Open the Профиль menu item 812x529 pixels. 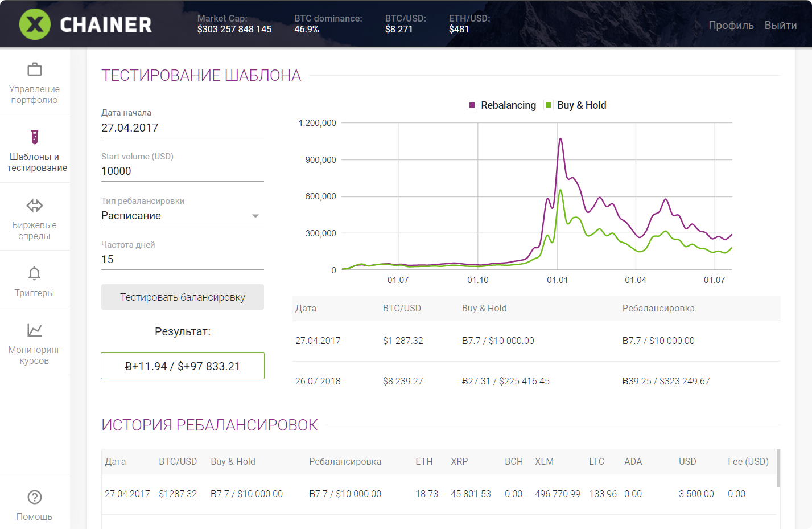(731, 25)
